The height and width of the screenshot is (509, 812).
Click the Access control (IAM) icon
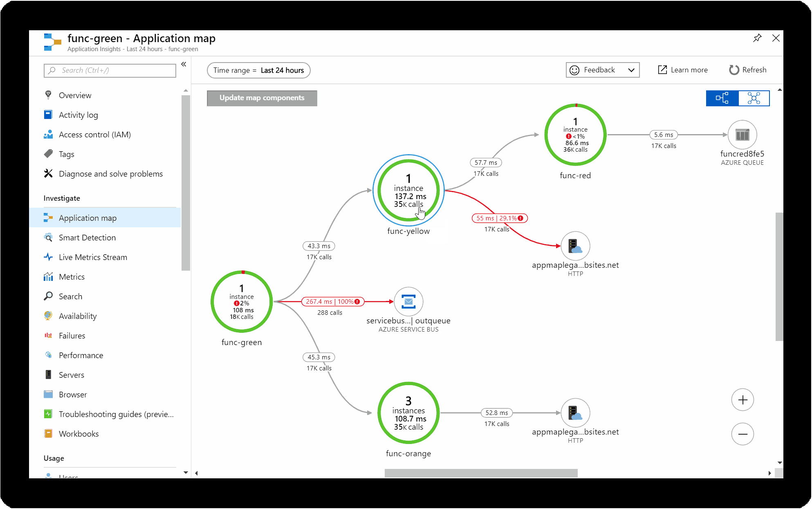pyautogui.click(x=48, y=135)
